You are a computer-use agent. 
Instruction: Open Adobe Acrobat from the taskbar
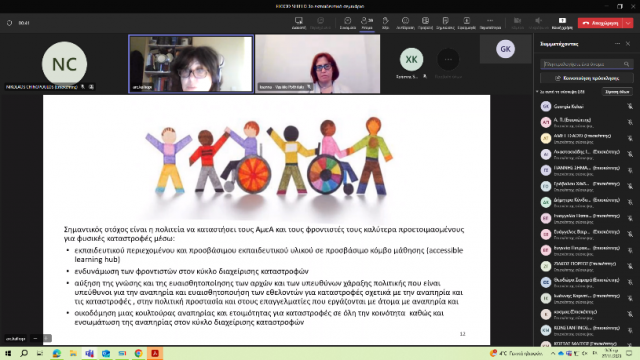tap(155, 353)
